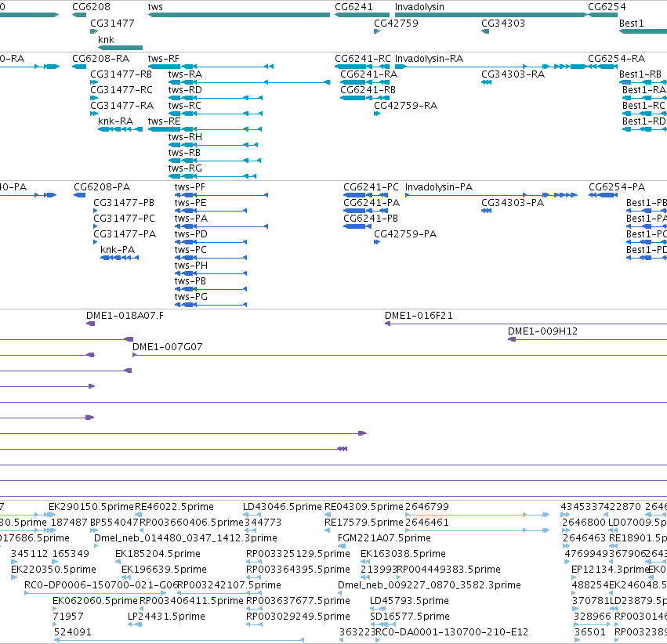Select protein CG6241-PC
The image size is (667, 644).
371,187
